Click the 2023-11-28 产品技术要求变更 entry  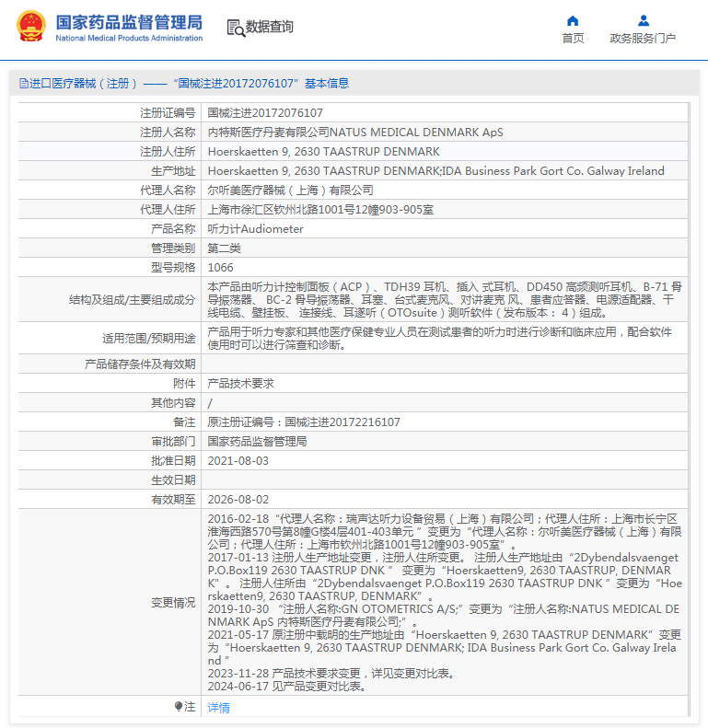tap(331, 673)
